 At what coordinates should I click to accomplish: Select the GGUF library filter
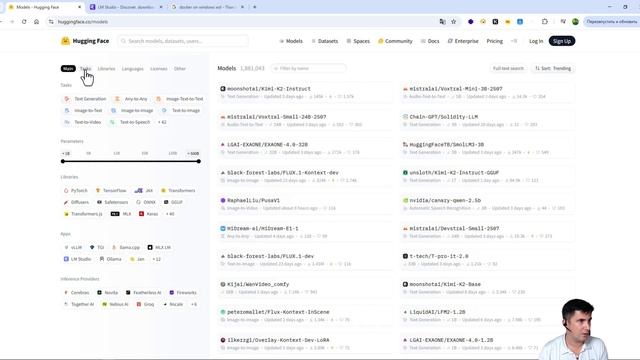tap(173, 202)
